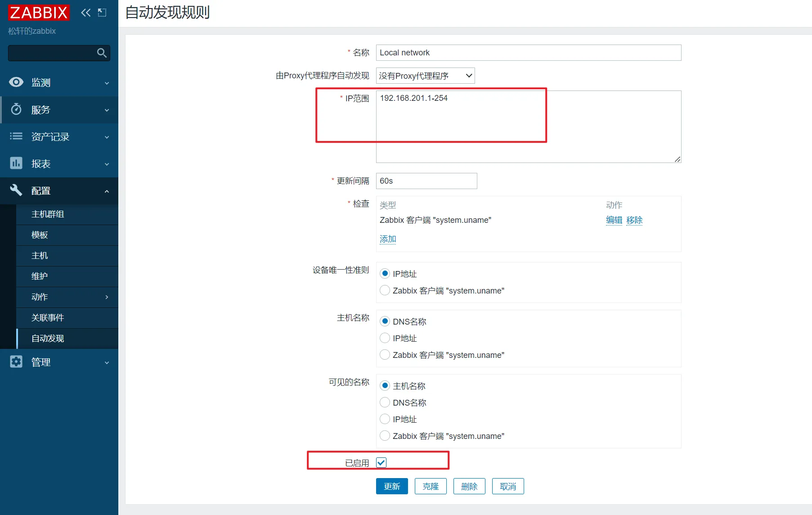Click the 报表 bar chart icon
The image size is (812, 515).
16,163
